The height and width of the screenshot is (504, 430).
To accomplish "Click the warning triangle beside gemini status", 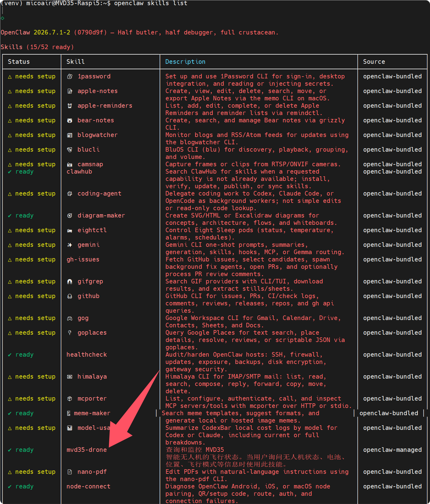I will (x=10, y=245).
